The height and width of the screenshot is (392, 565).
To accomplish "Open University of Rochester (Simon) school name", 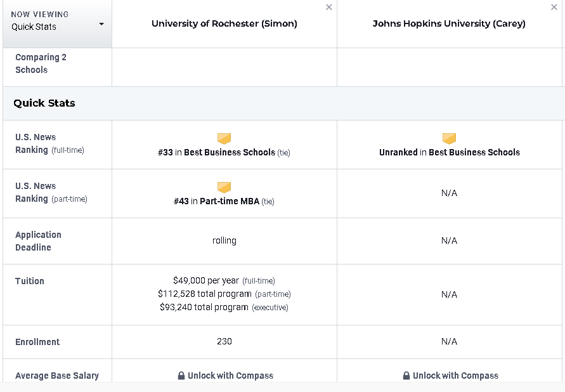I will click(224, 24).
